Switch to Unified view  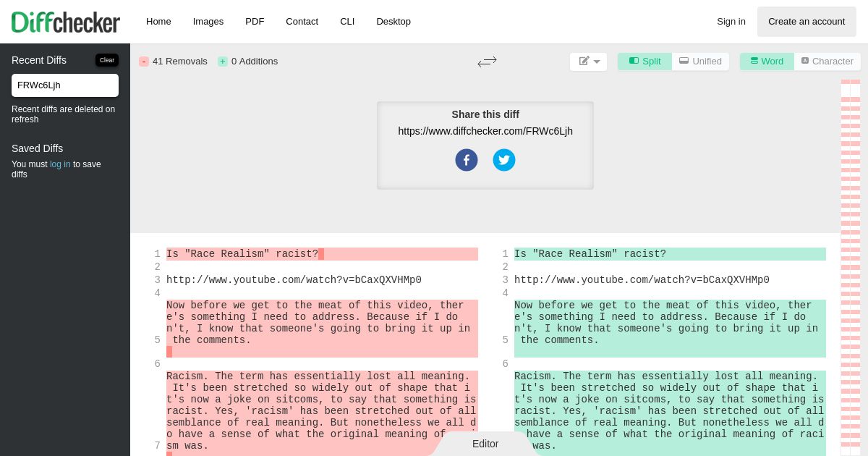coord(700,62)
